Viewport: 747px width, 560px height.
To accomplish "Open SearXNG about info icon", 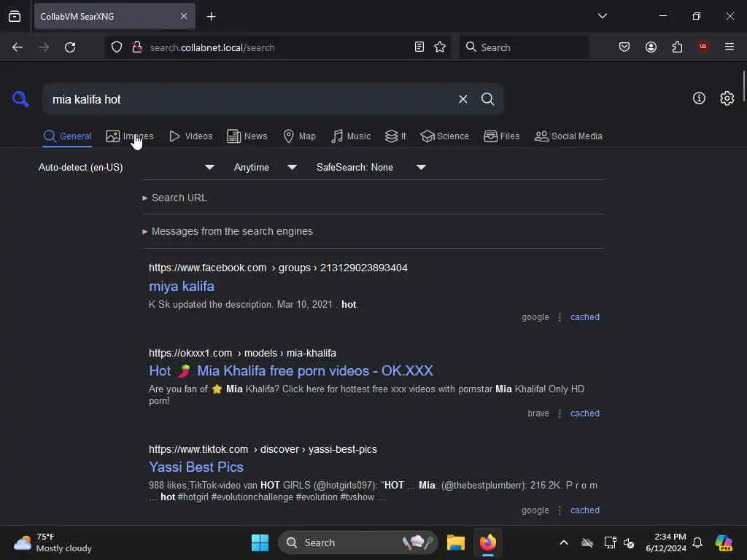I will 699,98.
